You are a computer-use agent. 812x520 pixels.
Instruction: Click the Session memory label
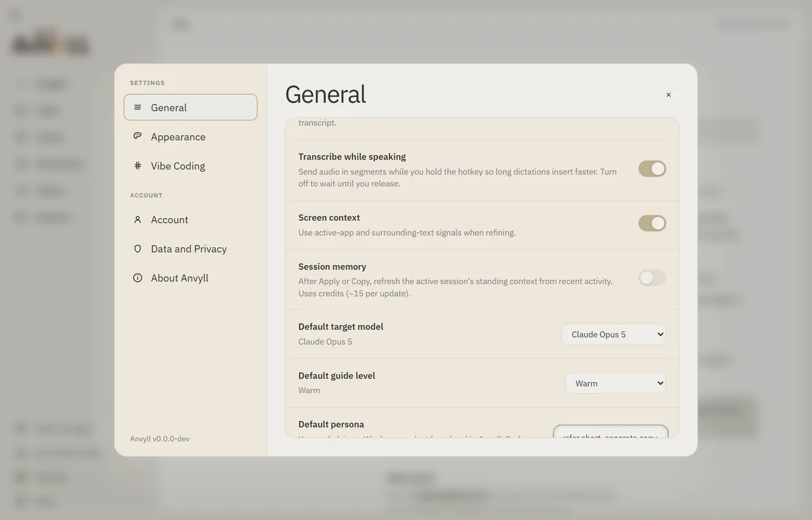point(332,266)
